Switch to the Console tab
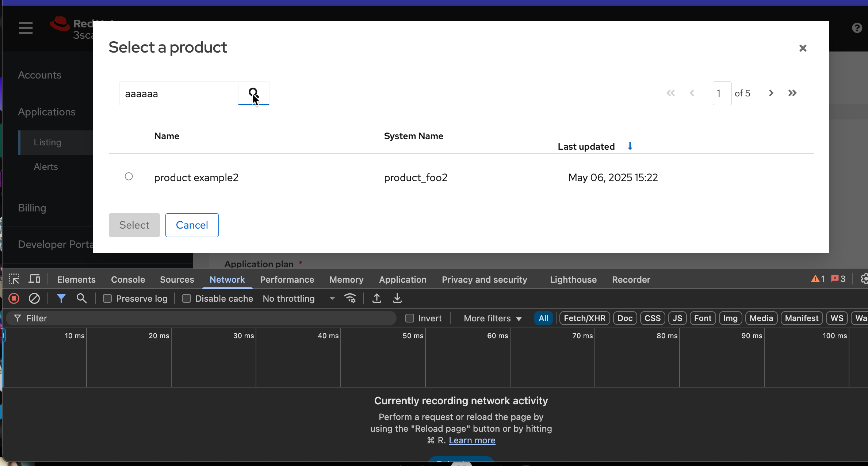Screen dimensions: 868x466 tap(128, 279)
